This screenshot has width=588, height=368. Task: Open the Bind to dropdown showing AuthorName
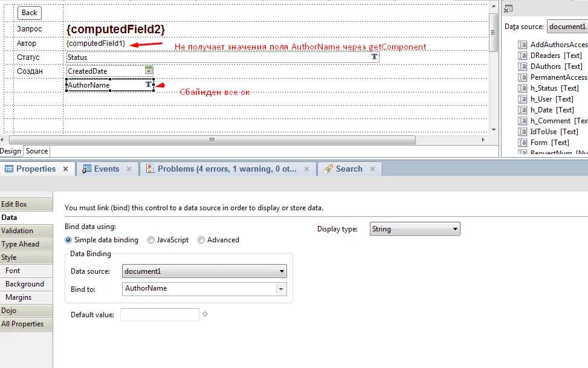click(x=280, y=289)
